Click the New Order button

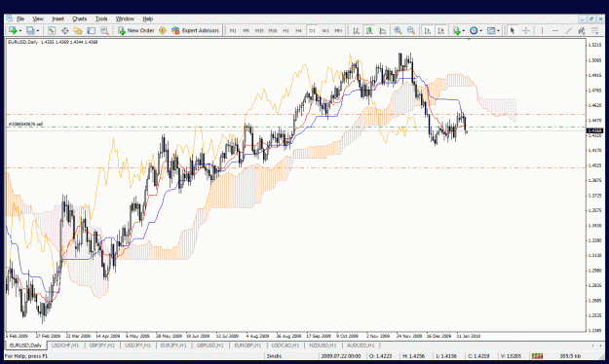click(136, 30)
